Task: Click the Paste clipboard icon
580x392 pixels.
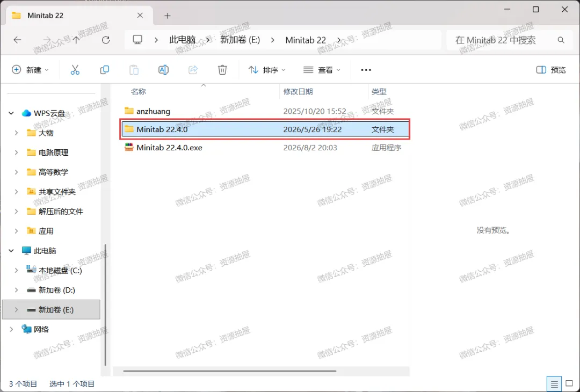Action: [134, 70]
